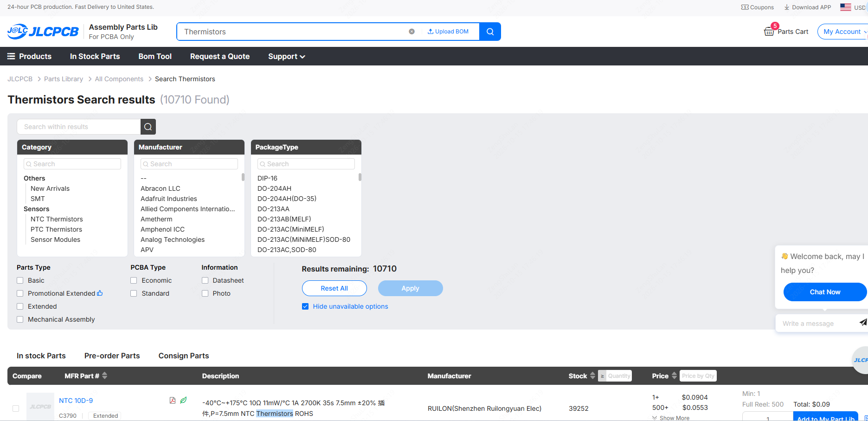Viewport: 868px width, 421px height.
Task: Open the Bom Tool menu item
Action: coord(155,56)
